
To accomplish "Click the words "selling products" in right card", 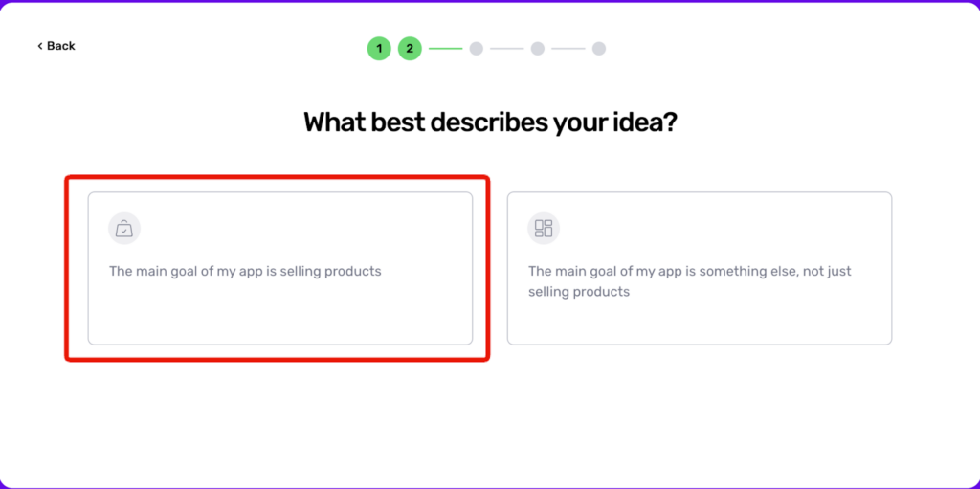I will 579,292.
